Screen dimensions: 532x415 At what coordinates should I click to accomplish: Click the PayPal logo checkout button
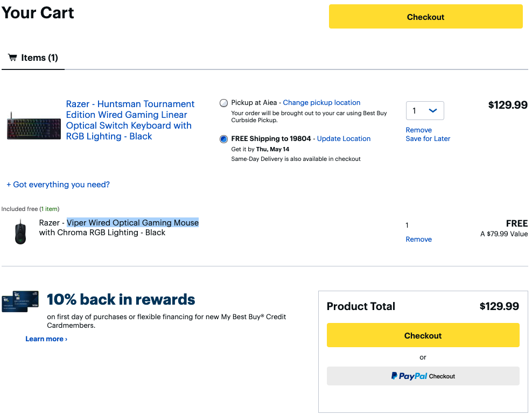(423, 376)
